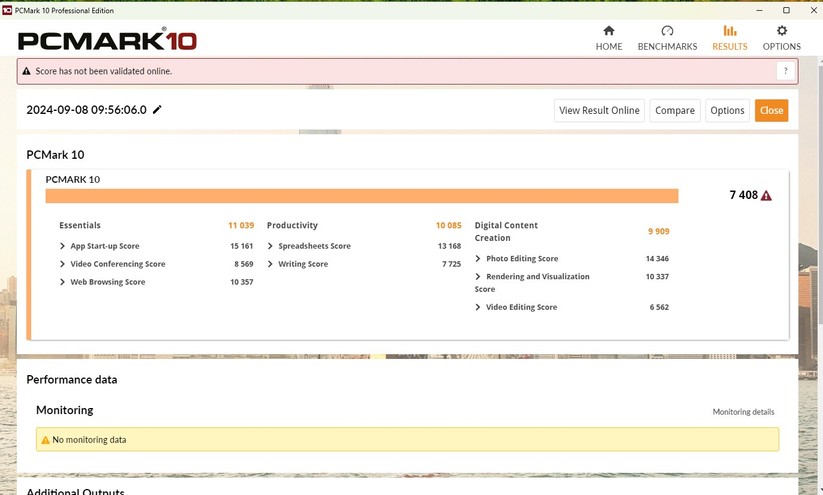Click the Web Browsing value 10 357
This screenshot has width=823, height=495.
(241, 282)
